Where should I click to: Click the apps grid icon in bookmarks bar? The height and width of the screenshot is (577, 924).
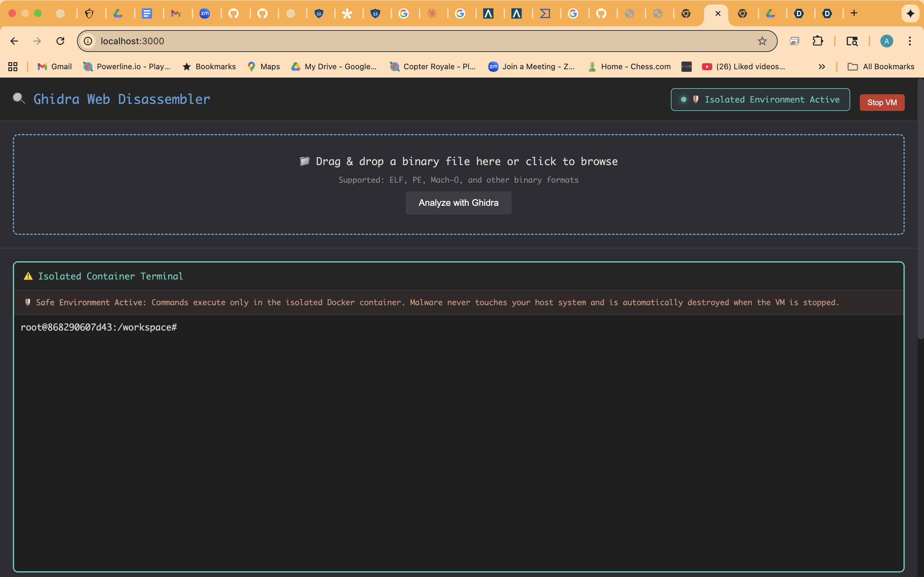tap(13, 67)
